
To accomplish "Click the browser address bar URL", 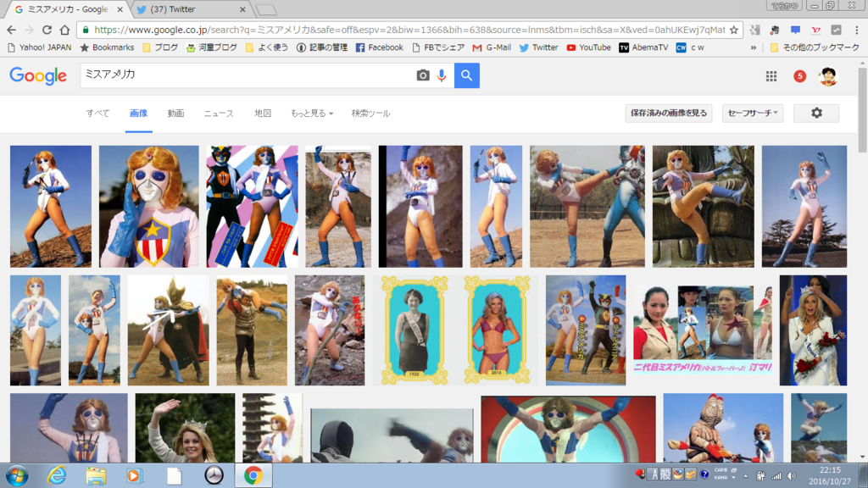I will pyautogui.click(x=409, y=30).
